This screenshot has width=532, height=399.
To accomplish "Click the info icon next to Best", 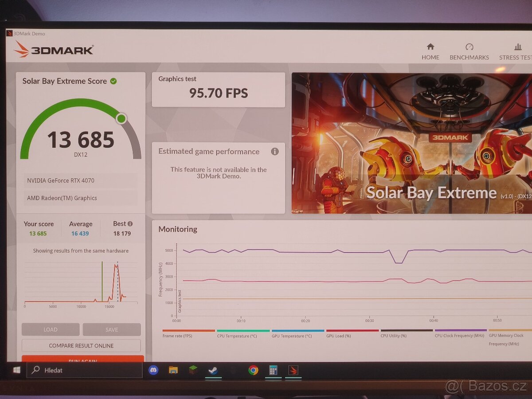I will tap(130, 224).
